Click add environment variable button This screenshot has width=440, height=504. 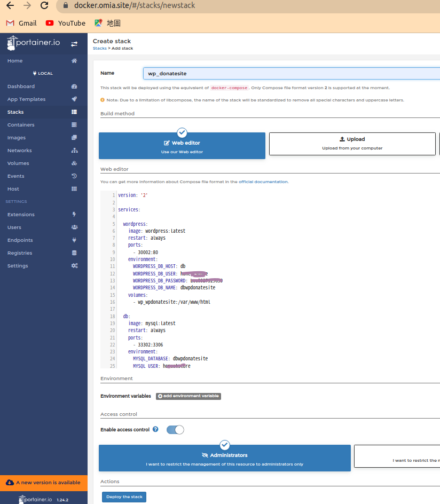pos(188,396)
